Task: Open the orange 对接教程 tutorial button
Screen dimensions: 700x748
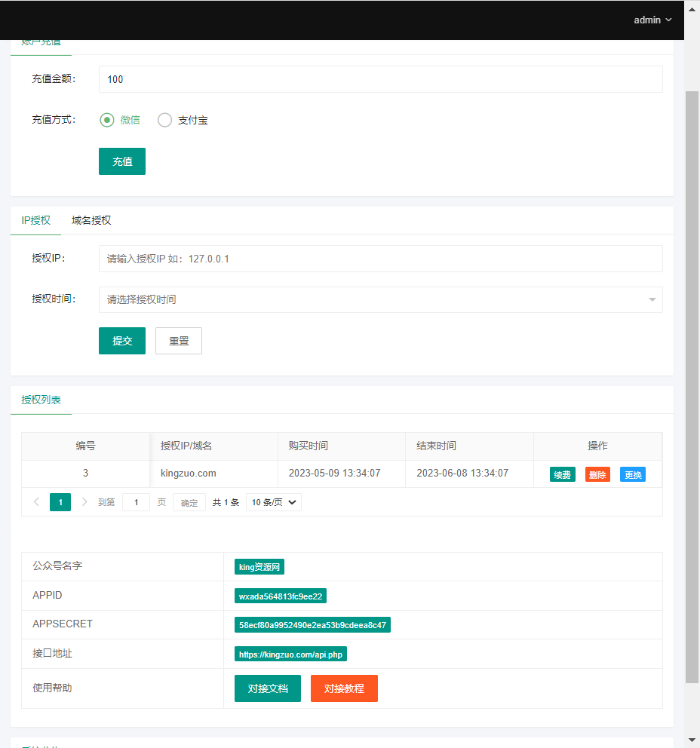Action: (x=344, y=688)
